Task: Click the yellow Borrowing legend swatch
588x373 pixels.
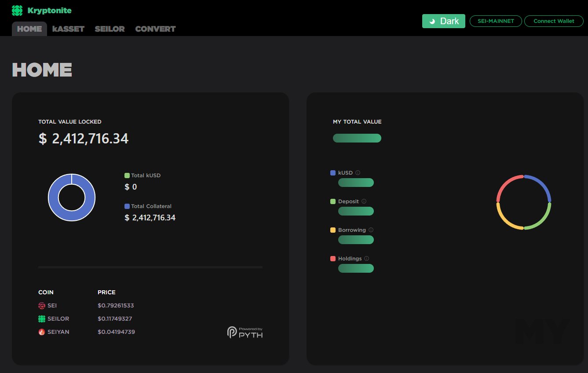Action: click(x=332, y=230)
